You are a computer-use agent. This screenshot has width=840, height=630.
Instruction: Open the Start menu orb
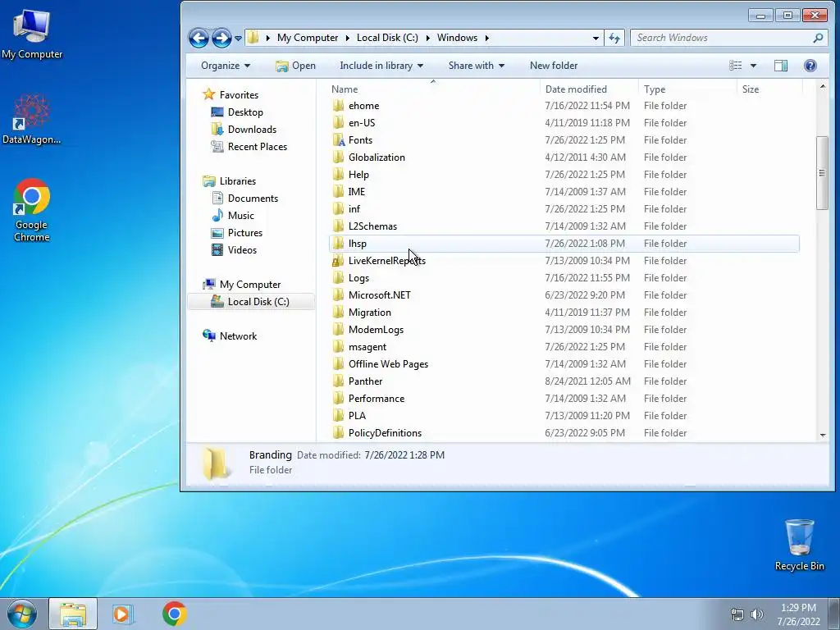[x=22, y=614]
